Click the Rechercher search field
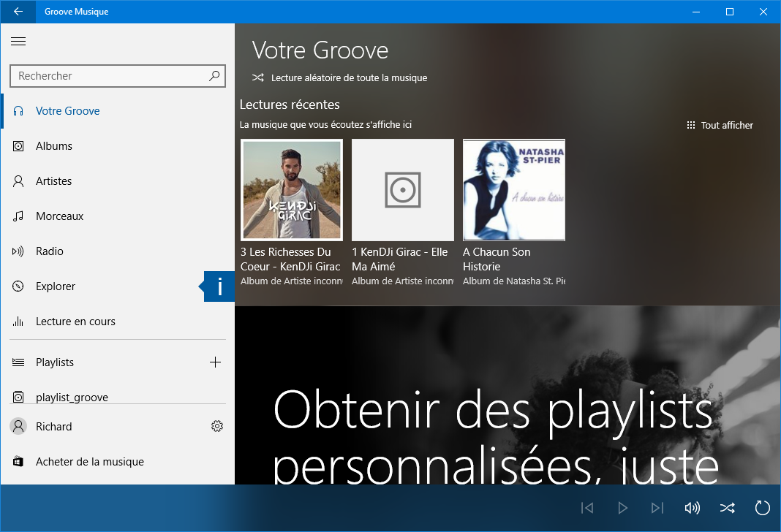 (x=118, y=76)
